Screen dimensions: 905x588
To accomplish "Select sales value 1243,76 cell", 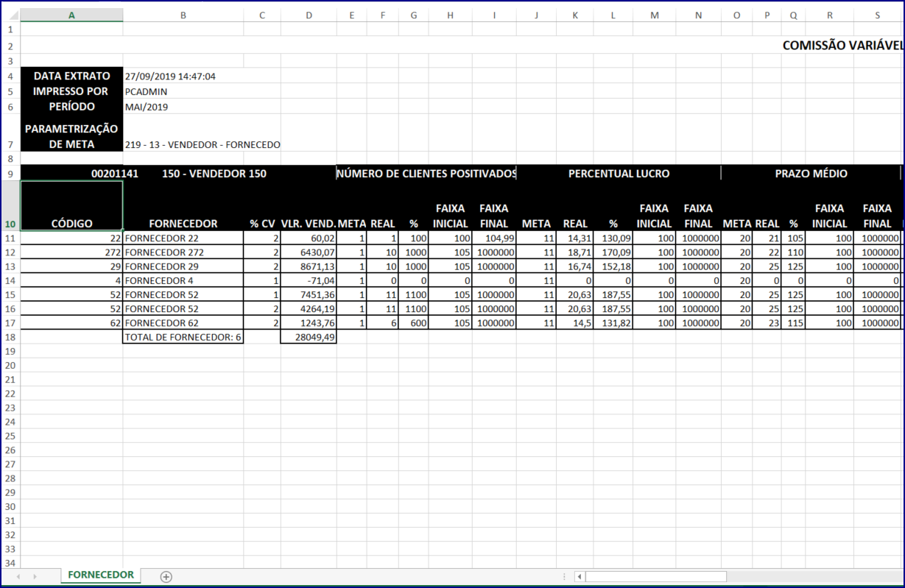I will point(309,323).
